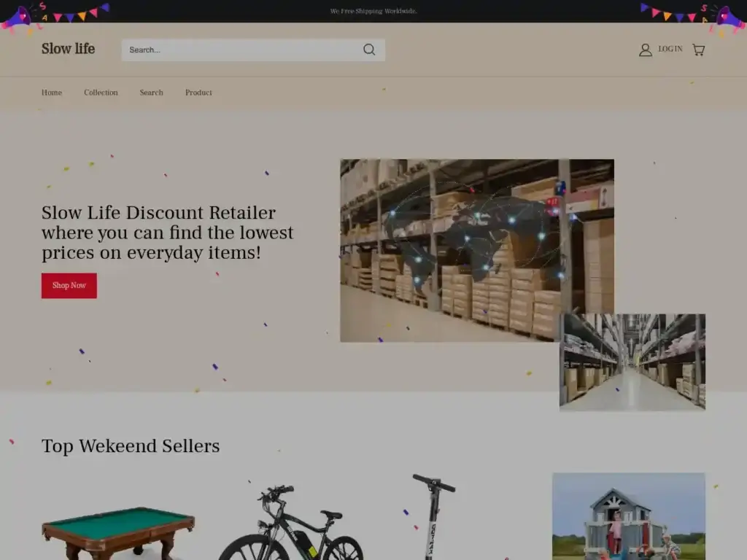Open the Product navigation item
This screenshot has height=560, width=747.
[198, 93]
